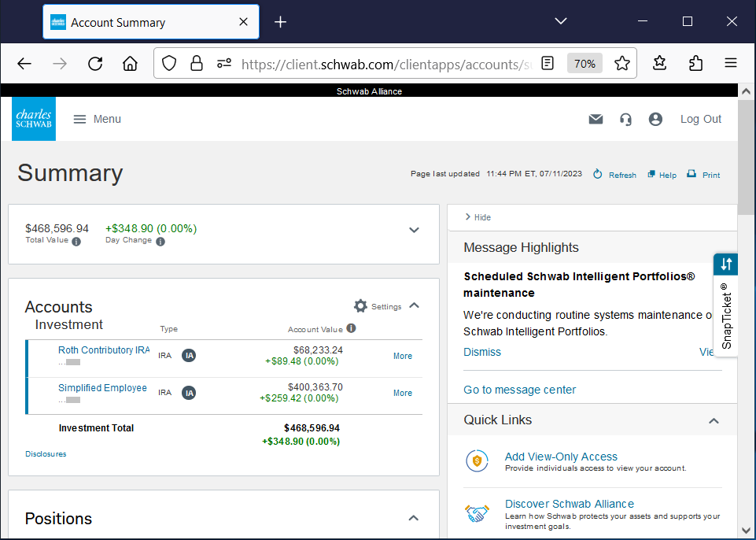
Task: Click the Schwab Alliance top banner
Action: click(x=369, y=91)
